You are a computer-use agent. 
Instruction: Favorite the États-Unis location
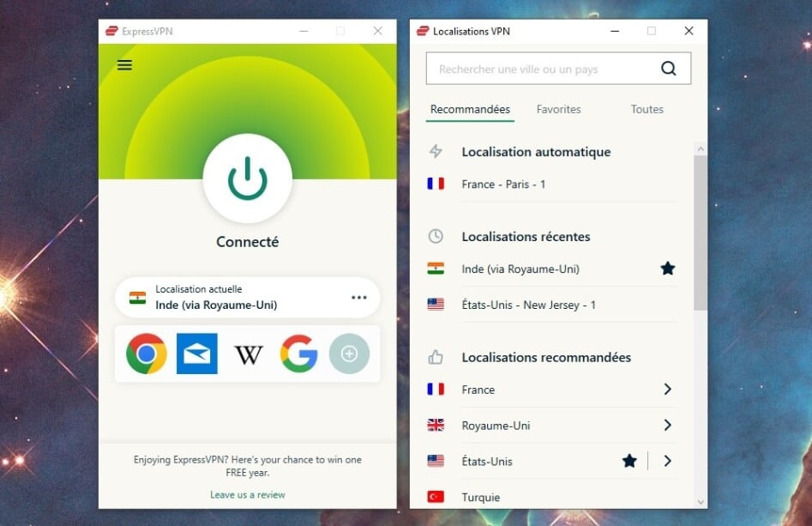[x=629, y=461]
